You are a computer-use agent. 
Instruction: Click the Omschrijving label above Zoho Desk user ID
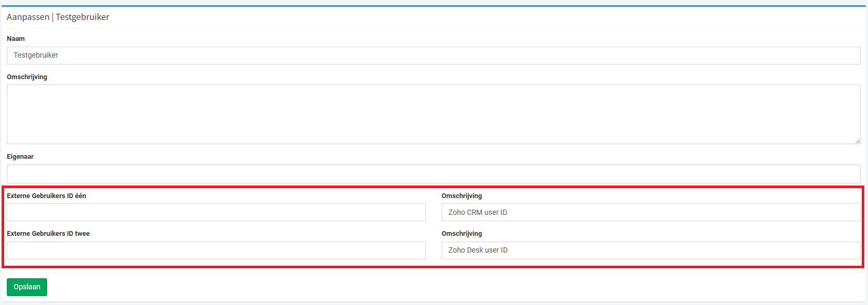(x=461, y=234)
